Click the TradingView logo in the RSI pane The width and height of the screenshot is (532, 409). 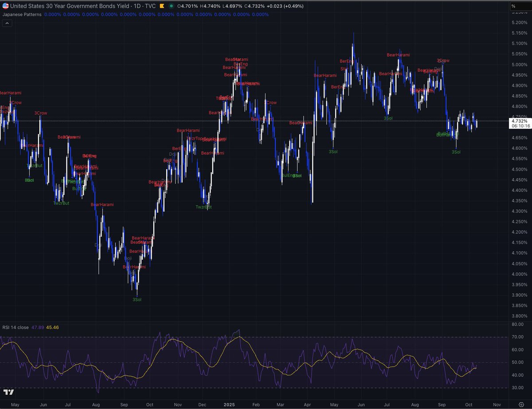point(8,393)
